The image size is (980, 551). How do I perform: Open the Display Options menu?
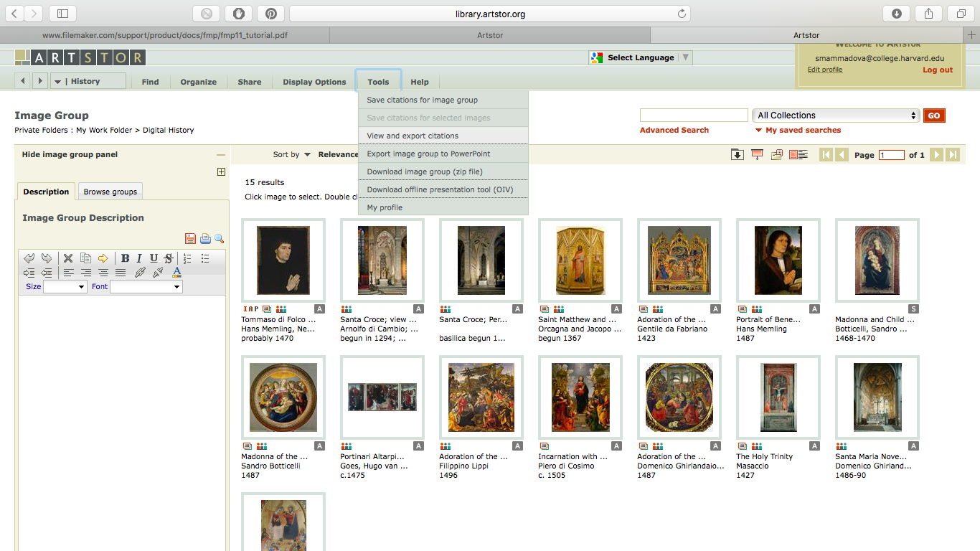pos(314,82)
